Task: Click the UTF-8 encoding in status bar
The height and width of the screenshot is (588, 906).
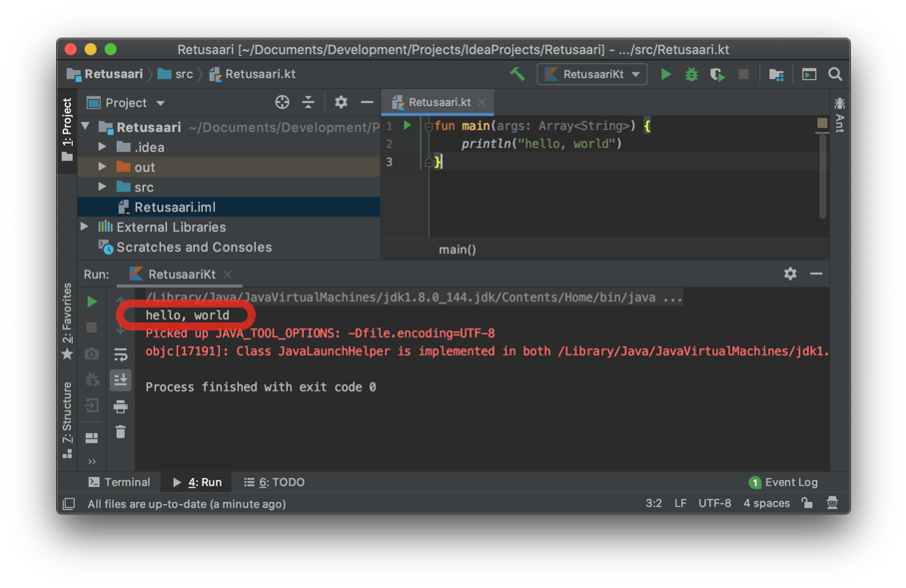Action: coord(714,503)
